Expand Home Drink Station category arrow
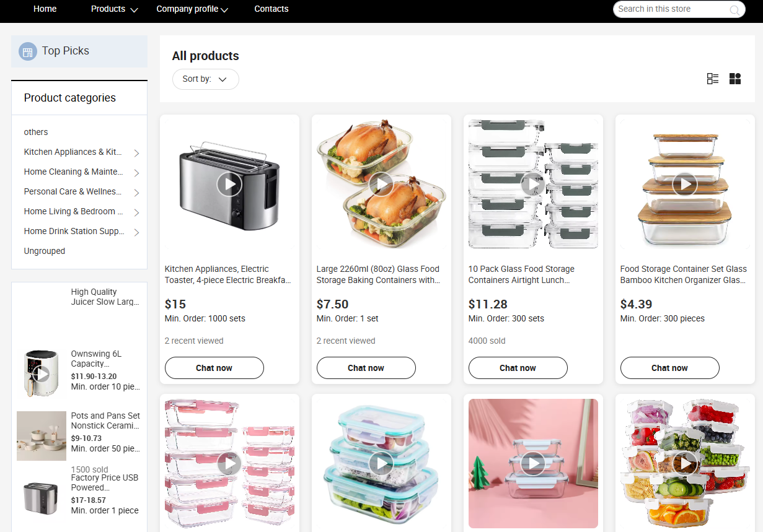Image resolution: width=763 pixels, height=532 pixels. tap(136, 232)
